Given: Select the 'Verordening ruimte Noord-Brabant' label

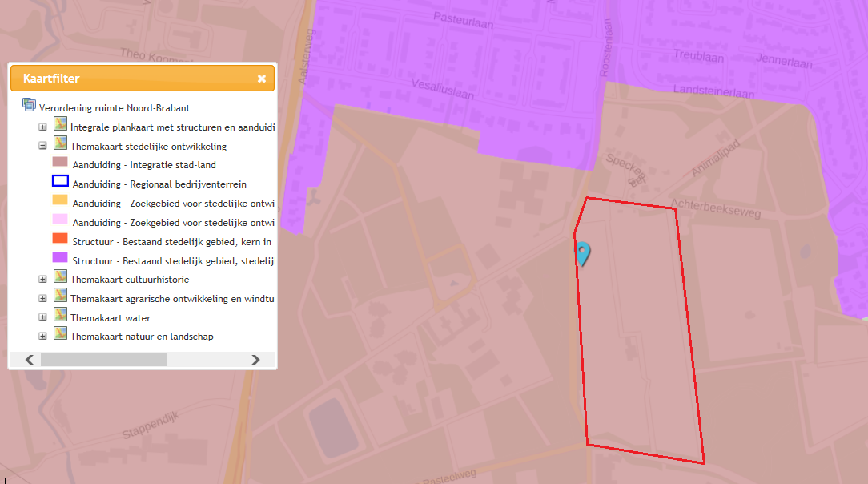Looking at the screenshot, I should [x=115, y=108].
